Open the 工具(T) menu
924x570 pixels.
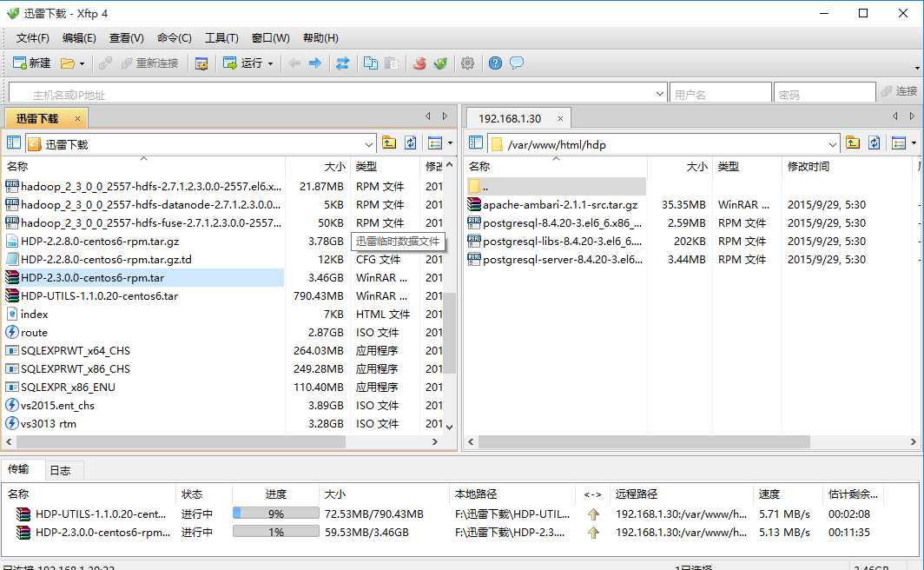221,37
